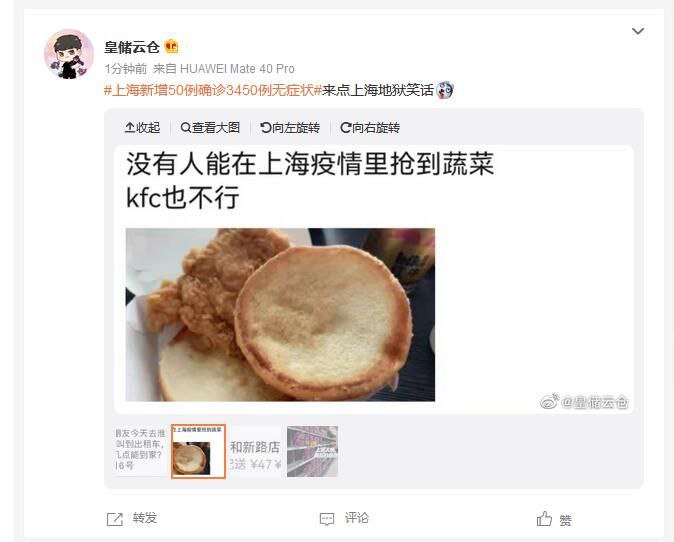
Task: Open 查看大图 to view the large image
Action: (x=210, y=128)
